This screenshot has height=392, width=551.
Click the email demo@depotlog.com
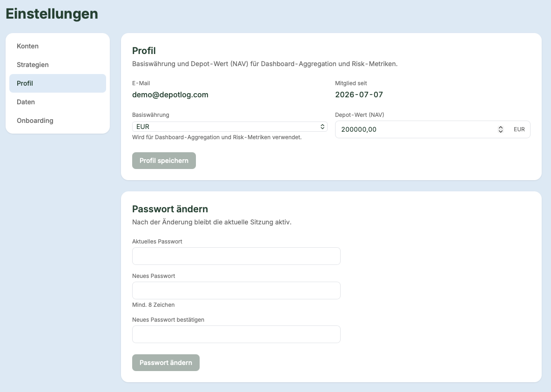point(170,95)
